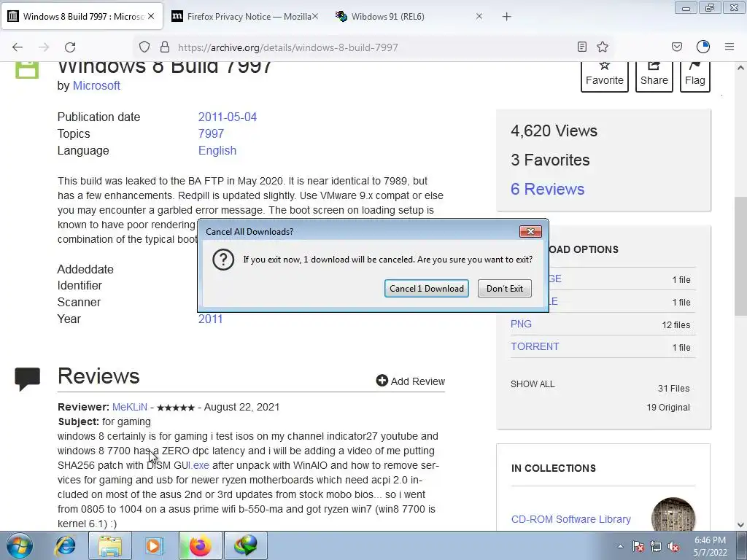Screen dimensions: 747x560
Task: Open the English language link
Action: pyautogui.click(x=217, y=150)
